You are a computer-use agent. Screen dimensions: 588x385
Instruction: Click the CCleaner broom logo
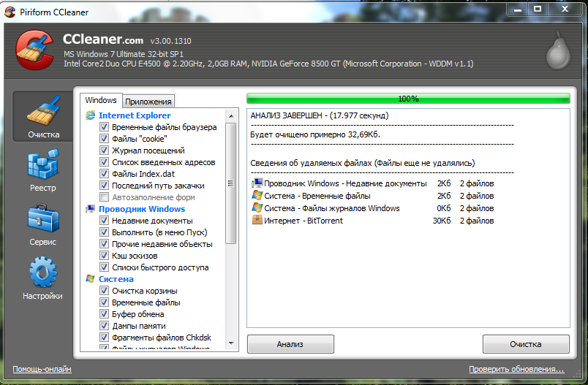coord(34,50)
